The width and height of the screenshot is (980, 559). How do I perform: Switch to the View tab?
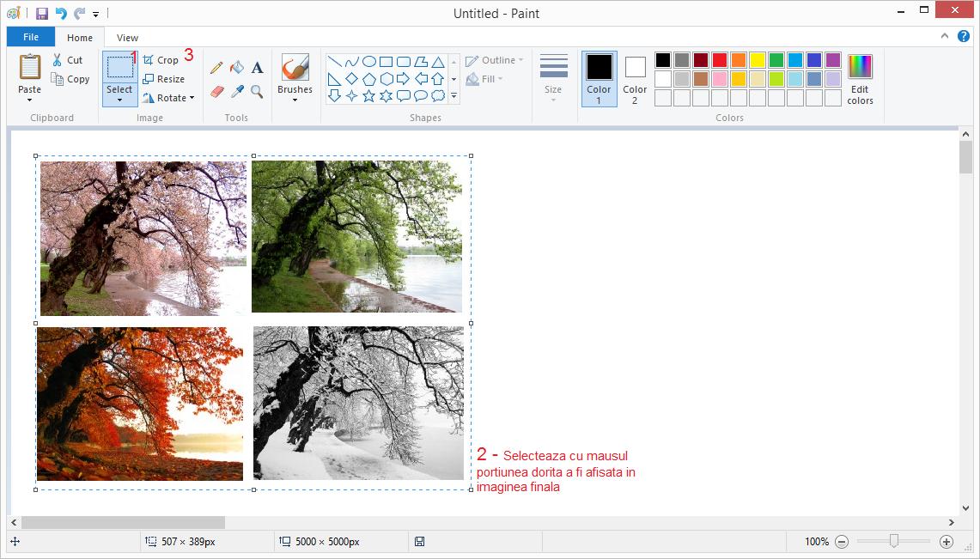click(127, 38)
